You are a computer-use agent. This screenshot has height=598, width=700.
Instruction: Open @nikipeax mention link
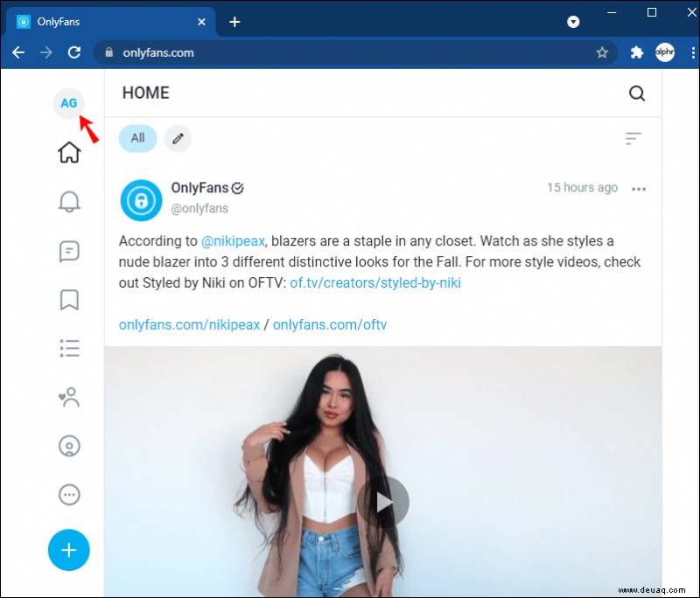[233, 240]
